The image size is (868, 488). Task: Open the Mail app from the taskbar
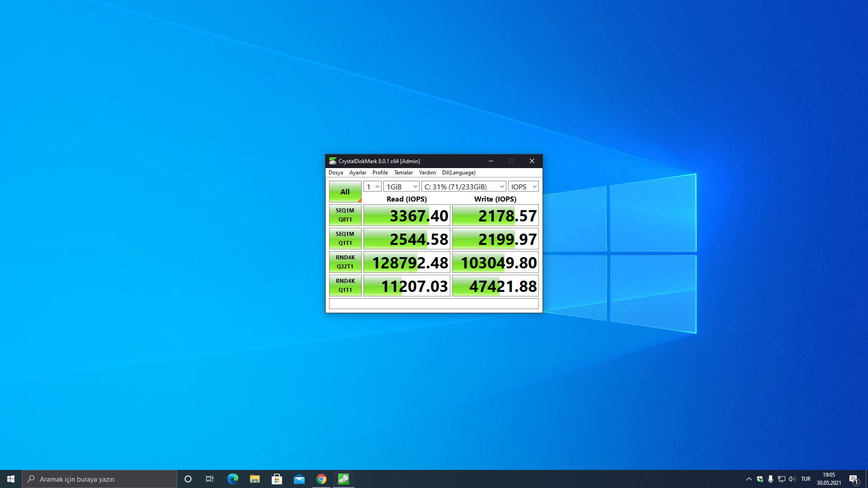click(299, 479)
